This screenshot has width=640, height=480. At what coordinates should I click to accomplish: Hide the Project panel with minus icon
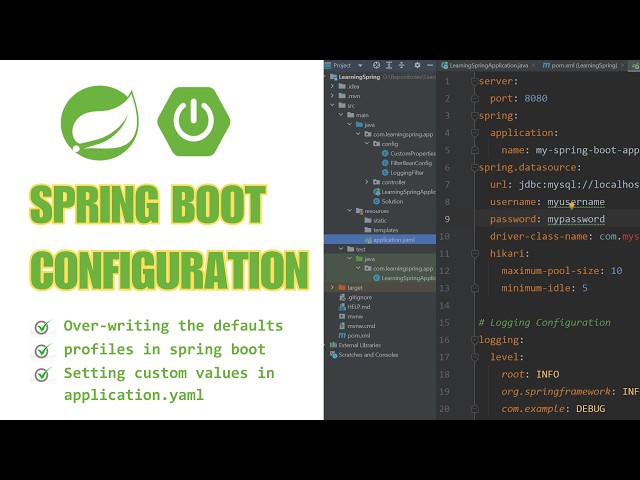[x=430, y=65]
